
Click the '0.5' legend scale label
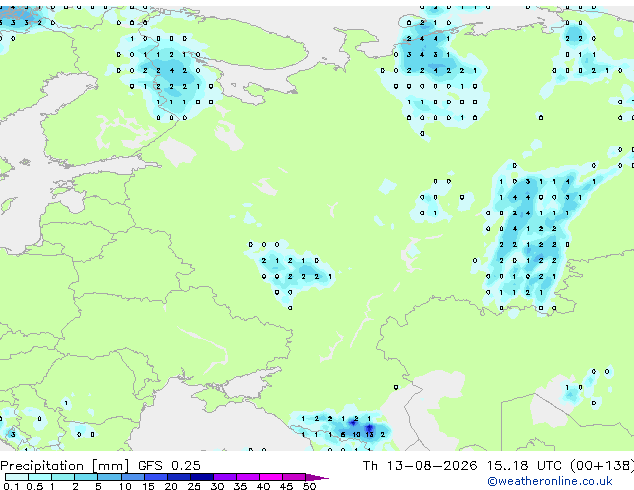pos(34,486)
